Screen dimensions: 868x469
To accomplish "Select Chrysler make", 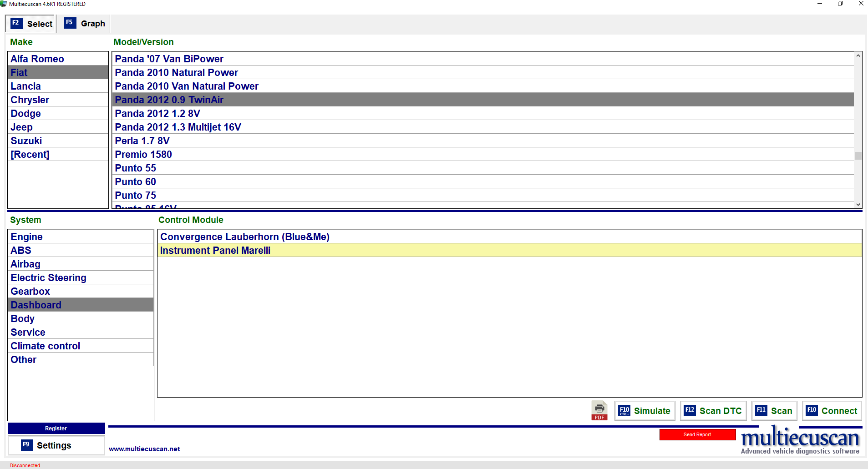I will (x=58, y=100).
